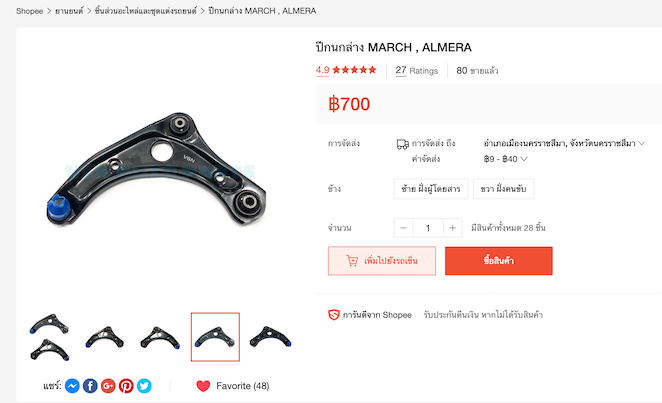This screenshot has height=403, width=662.
Task: Click the ซื้อสินค้า buy now button
Action: [x=499, y=261]
